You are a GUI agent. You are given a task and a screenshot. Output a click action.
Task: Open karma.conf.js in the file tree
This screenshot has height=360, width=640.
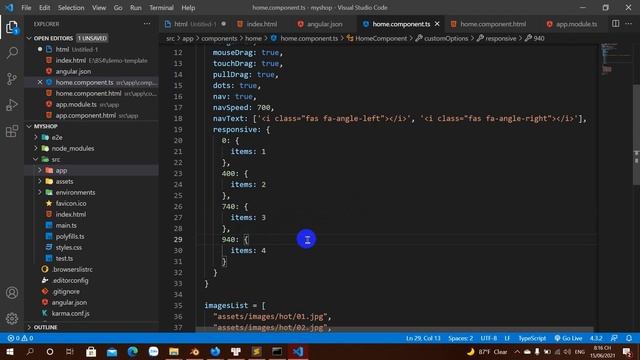tap(70, 313)
